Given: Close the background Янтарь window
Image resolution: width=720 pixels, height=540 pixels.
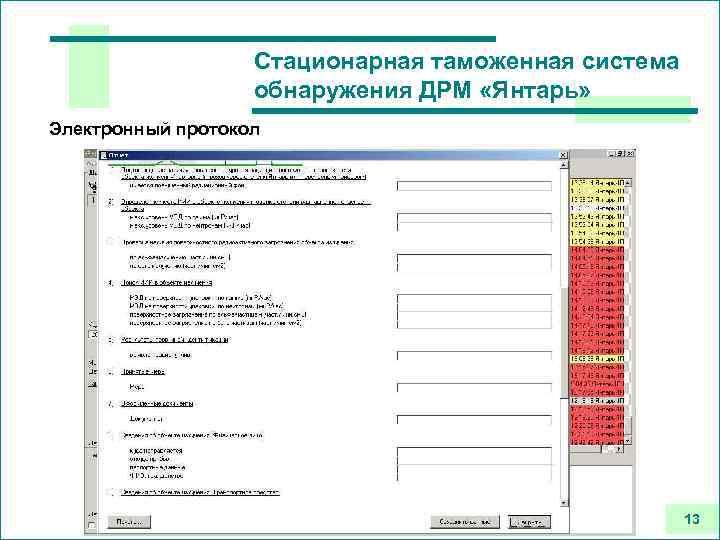Looking at the screenshot, I should pyautogui.click(x=630, y=153).
